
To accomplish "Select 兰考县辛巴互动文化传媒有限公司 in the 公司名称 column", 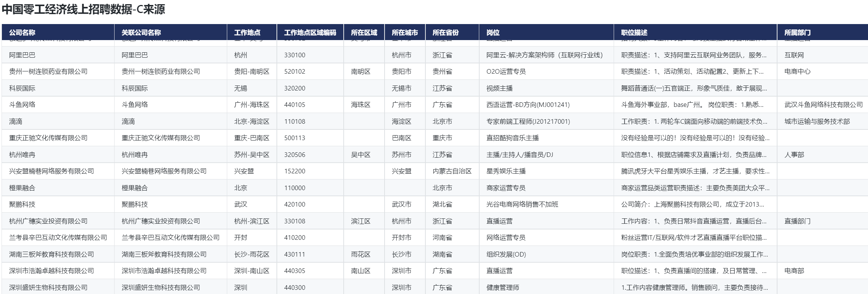I will coord(58,237).
